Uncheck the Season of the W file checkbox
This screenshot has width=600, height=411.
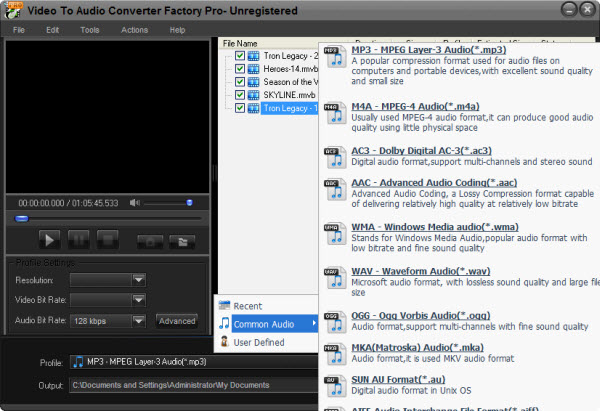click(x=239, y=82)
